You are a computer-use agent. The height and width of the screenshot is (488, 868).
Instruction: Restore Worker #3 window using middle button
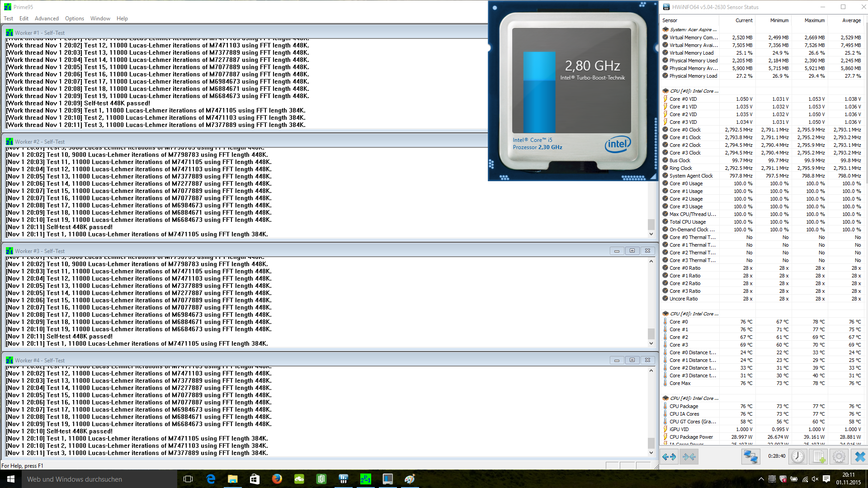pos(632,251)
